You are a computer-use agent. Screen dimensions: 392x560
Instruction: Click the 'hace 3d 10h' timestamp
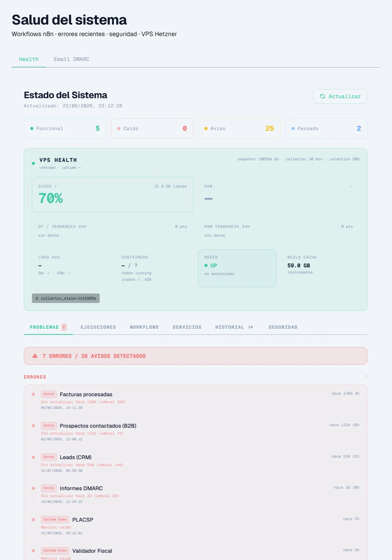coord(347,488)
